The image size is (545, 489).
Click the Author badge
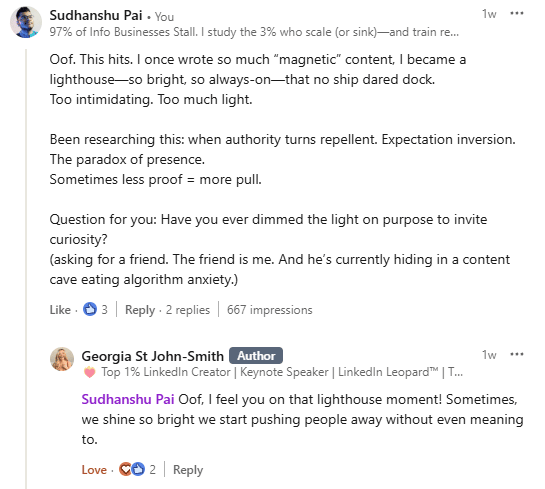[256, 356]
